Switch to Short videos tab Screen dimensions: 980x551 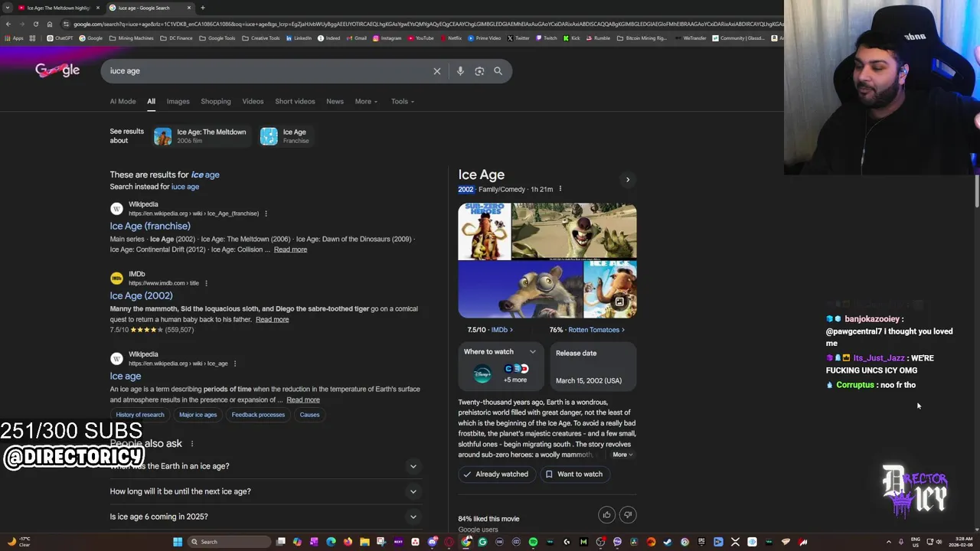point(295,101)
